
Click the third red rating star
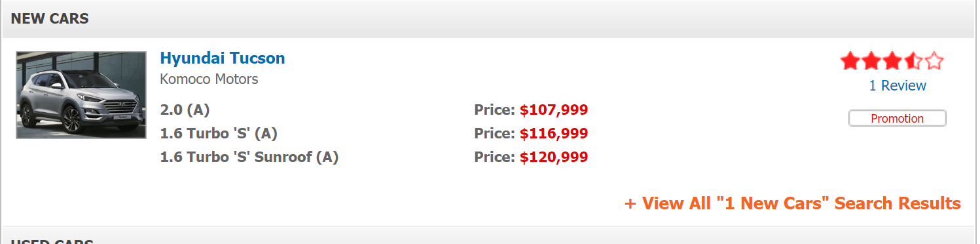892,62
